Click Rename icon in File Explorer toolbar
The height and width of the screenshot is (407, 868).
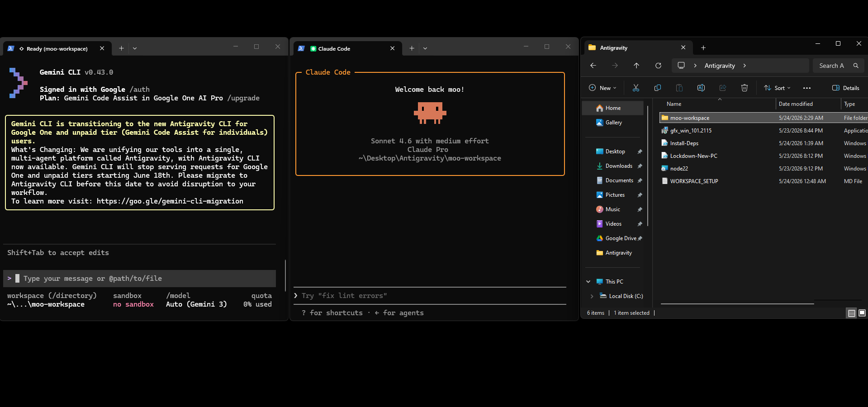point(701,88)
